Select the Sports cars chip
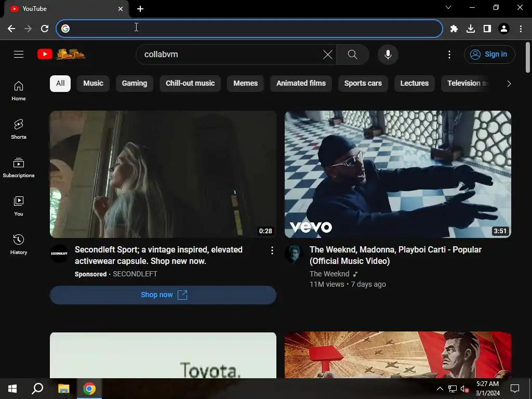 [363, 84]
